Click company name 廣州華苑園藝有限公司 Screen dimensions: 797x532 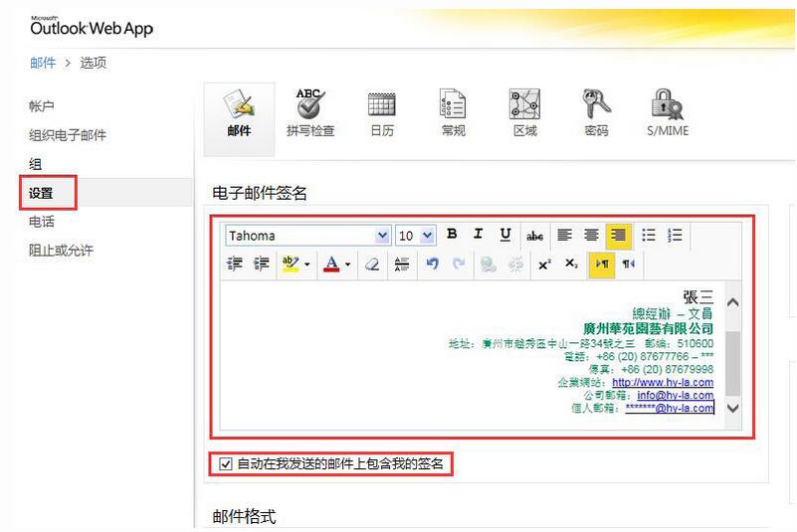(648, 328)
